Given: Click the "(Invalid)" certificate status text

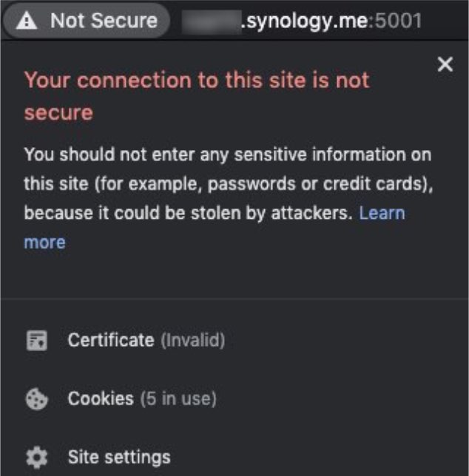Looking at the screenshot, I should [192, 341].
